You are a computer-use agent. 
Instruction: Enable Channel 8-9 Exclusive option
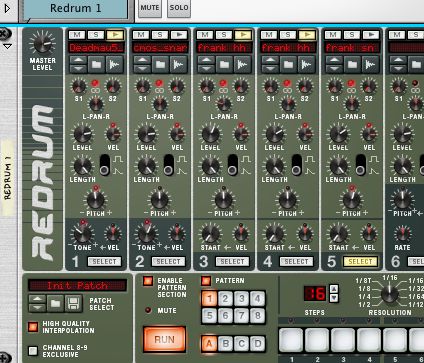33,351
